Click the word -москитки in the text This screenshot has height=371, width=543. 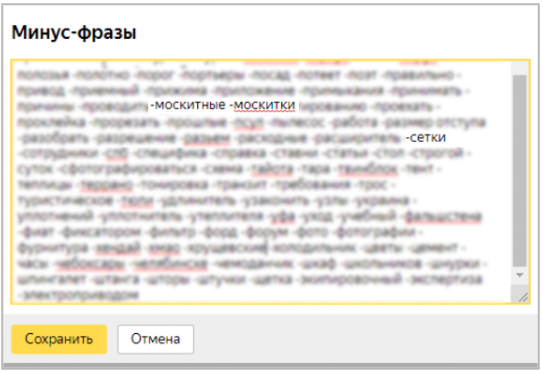pyautogui.click(x=262, y=105)
